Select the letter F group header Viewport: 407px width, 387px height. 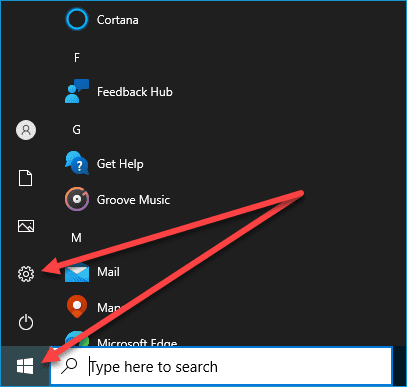tap(77, 58)
